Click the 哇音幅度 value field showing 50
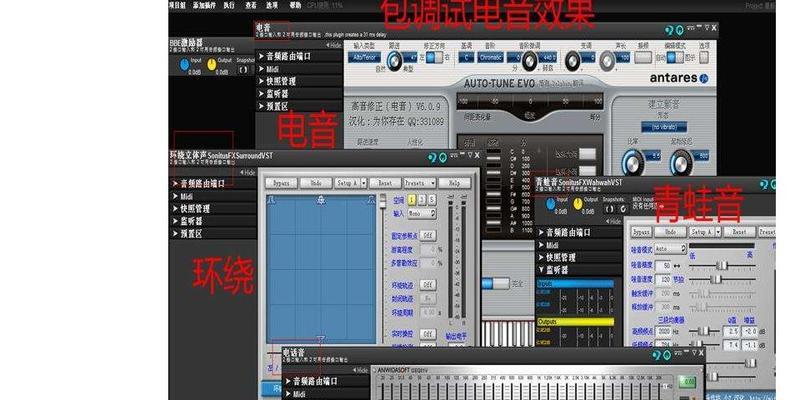The image size is (800, 400). (663, 266)
